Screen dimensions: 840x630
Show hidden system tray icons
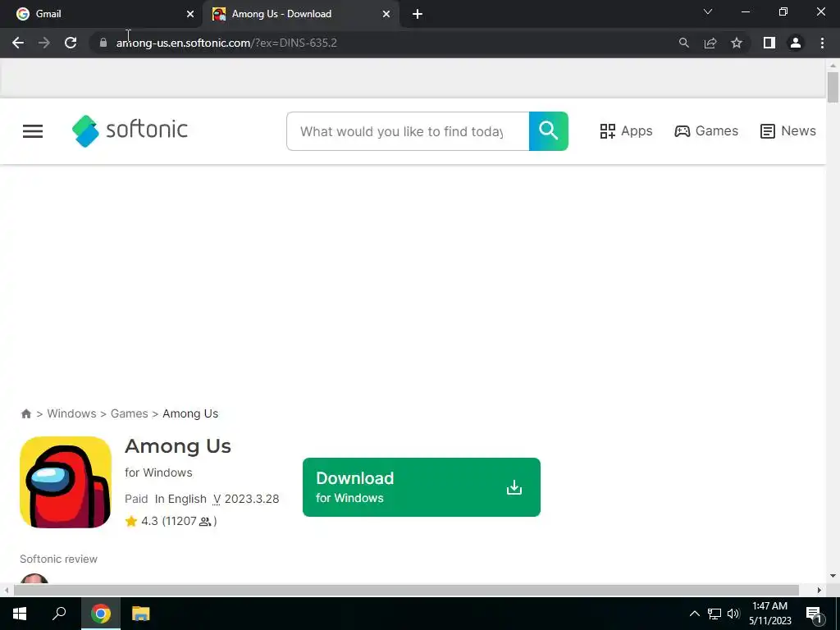pos(694,614)
